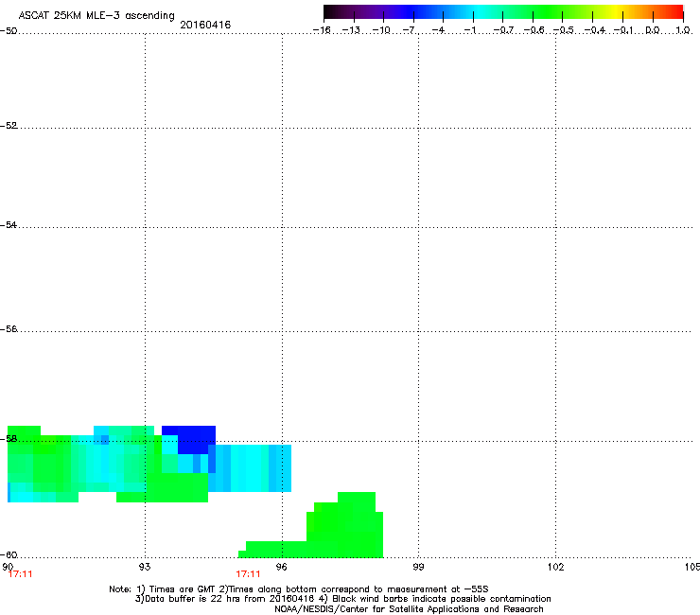Click the -4 label on the color scale
The image size is (700, 615).
point(438,30)
